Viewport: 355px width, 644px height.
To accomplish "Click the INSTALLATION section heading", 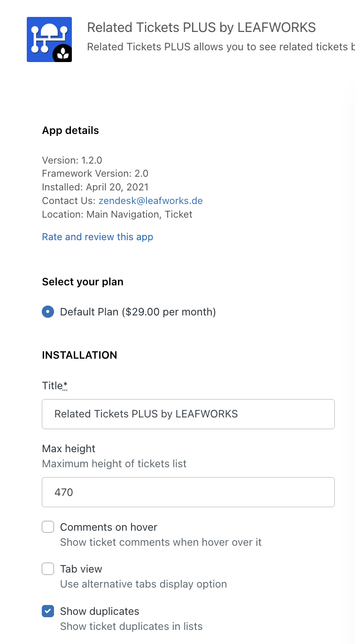I will (x=79, y=355).
